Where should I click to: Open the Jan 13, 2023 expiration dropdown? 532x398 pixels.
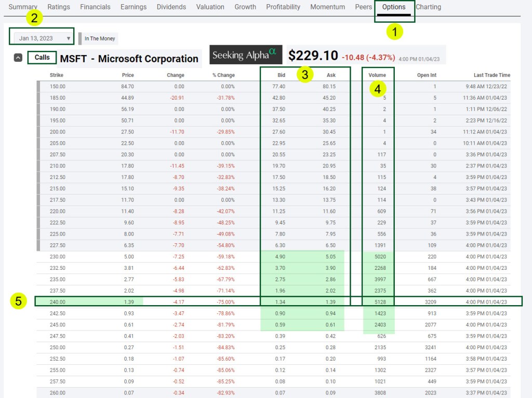click(42, 38)
